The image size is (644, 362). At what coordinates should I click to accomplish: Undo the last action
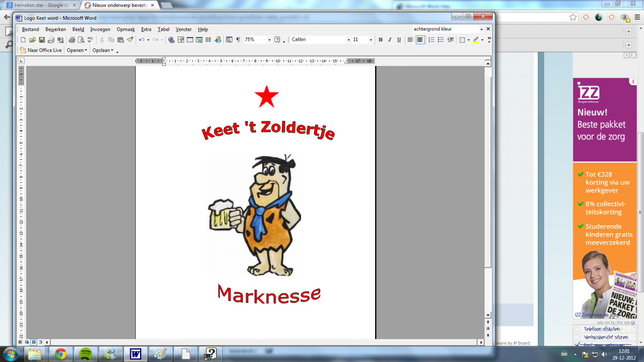click(142, 40)
